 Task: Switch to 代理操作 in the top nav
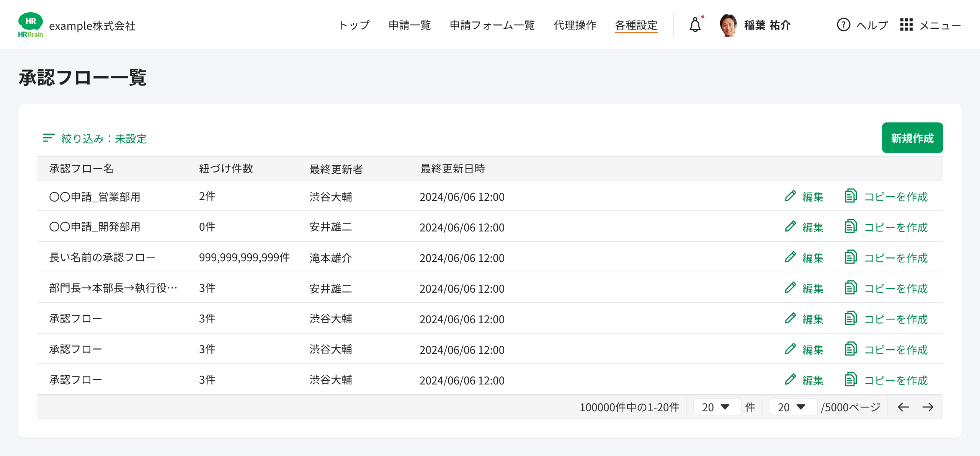575,25
